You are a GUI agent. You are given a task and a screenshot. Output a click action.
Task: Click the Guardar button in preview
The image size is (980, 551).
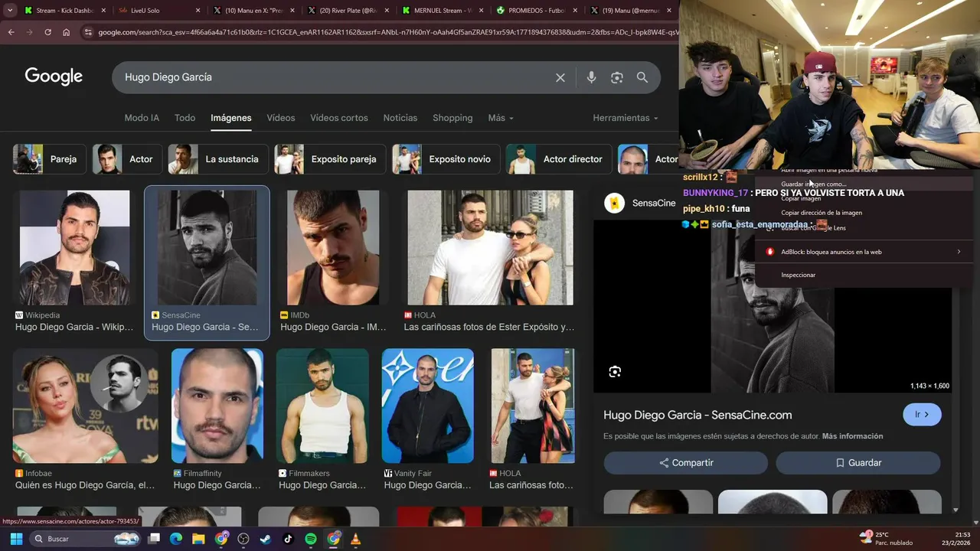pyautogui.click(x=858, y=463)
